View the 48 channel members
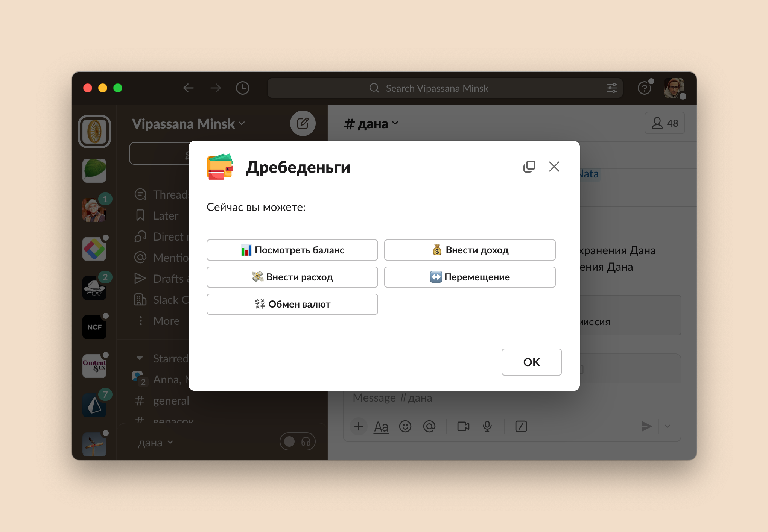Image resolution: width=768 pixels, height=532 pixels. (665, 123)
